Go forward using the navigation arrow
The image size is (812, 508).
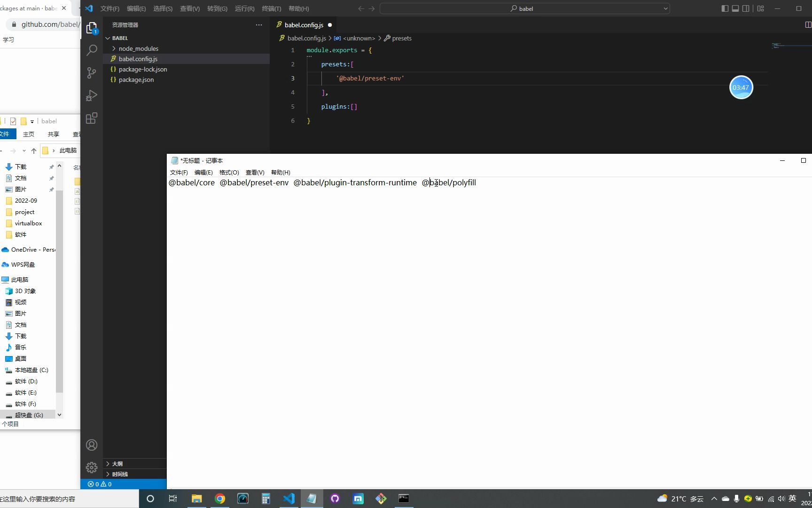(x=372, y=8)
